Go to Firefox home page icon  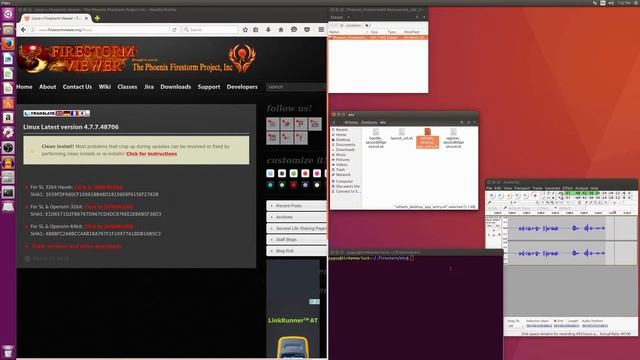(281, 29)
